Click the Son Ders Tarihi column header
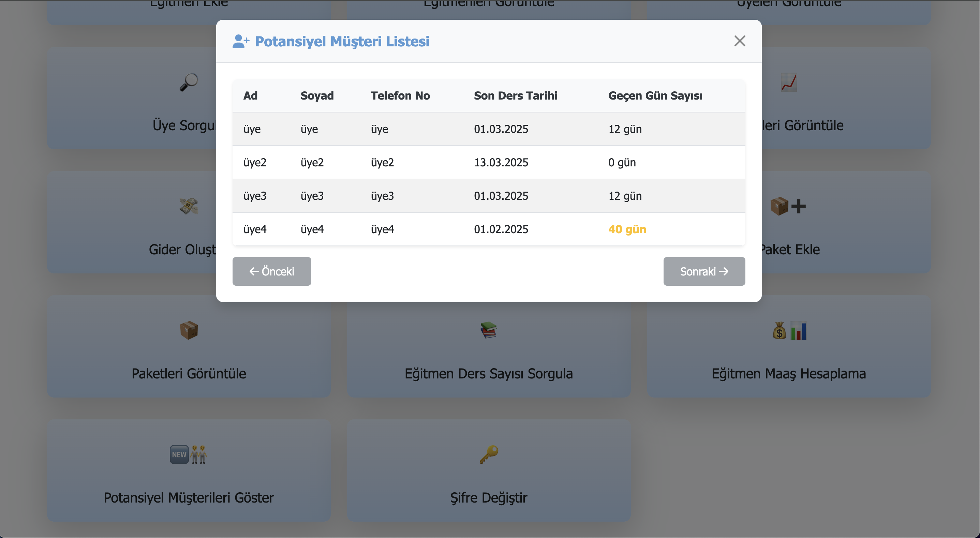Viewport: 980px width, 538px height. (x=516, y=95)
